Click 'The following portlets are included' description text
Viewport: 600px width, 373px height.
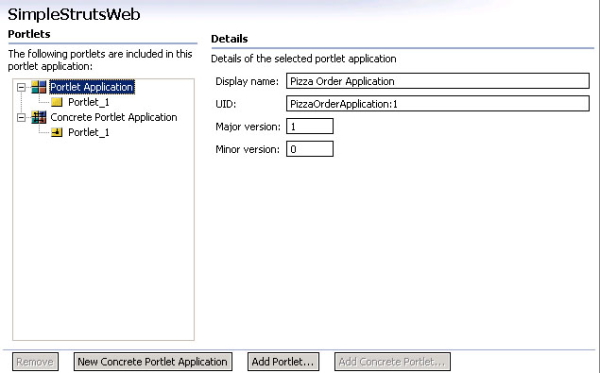pyautogui.click(x=100, y=60)
